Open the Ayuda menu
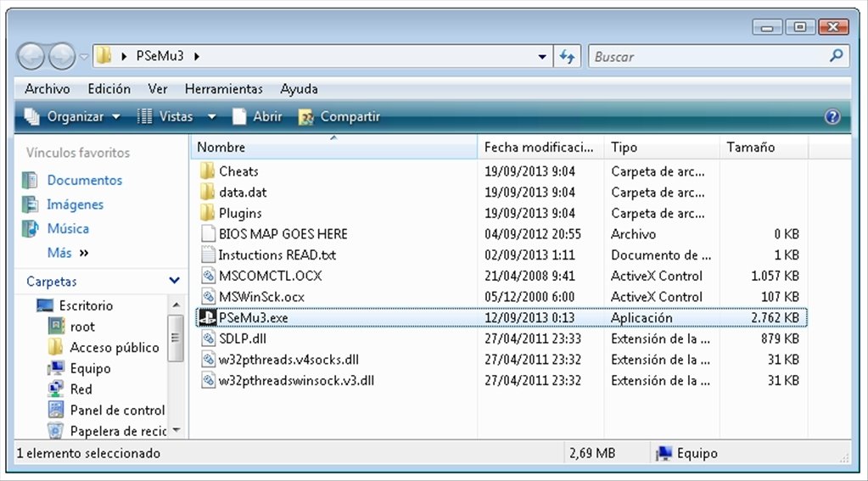Image resolution: width=868 pixels, height=481 pixels. (x=299, y=88)
